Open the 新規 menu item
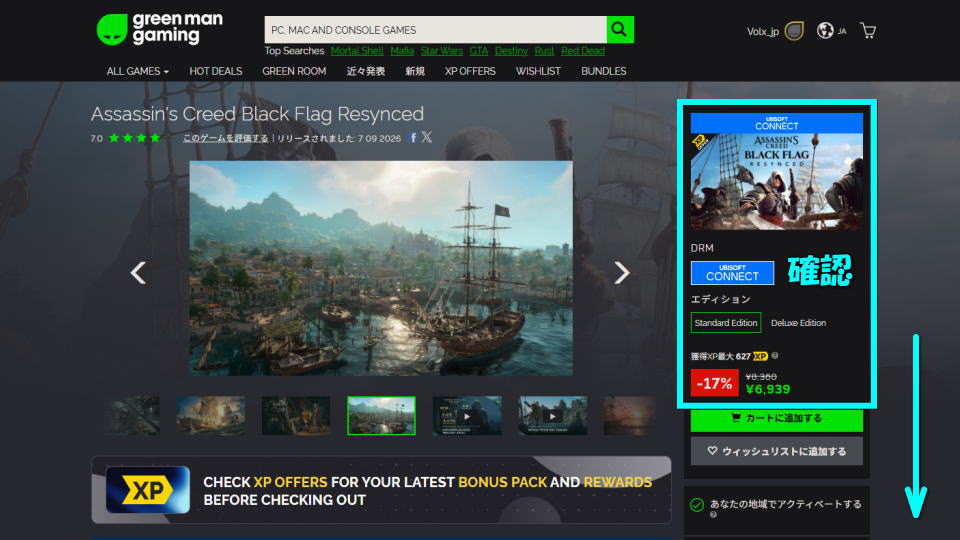960x540 pixels. click(414, 72)
